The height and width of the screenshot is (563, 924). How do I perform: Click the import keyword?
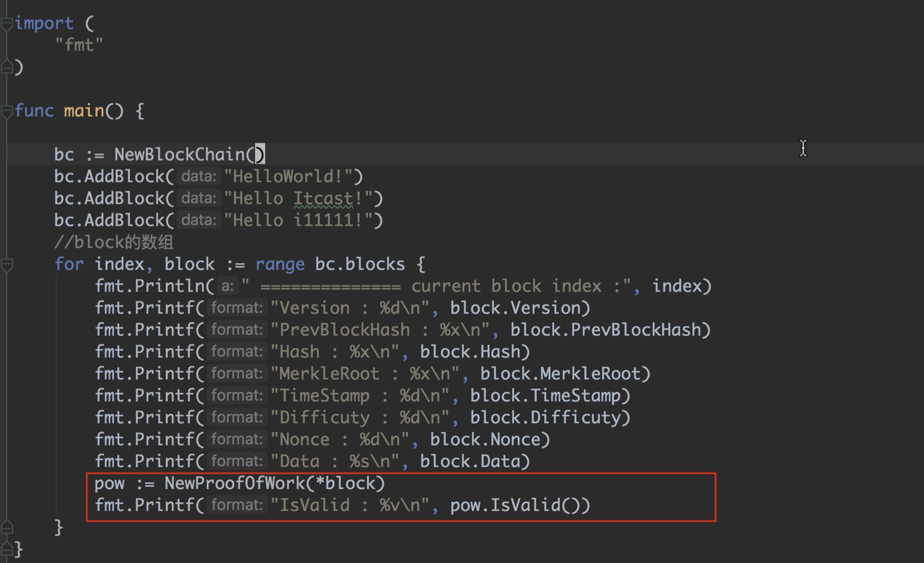(44, 23)
